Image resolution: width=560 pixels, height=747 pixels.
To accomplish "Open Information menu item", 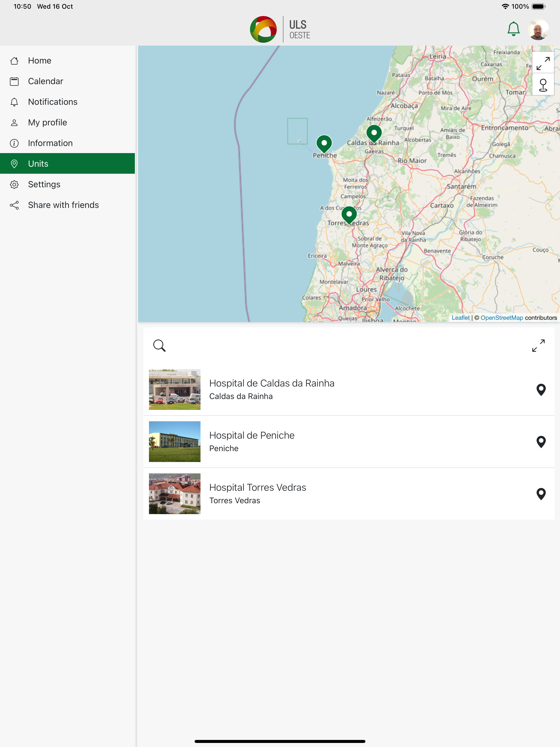I will (68, 143).
